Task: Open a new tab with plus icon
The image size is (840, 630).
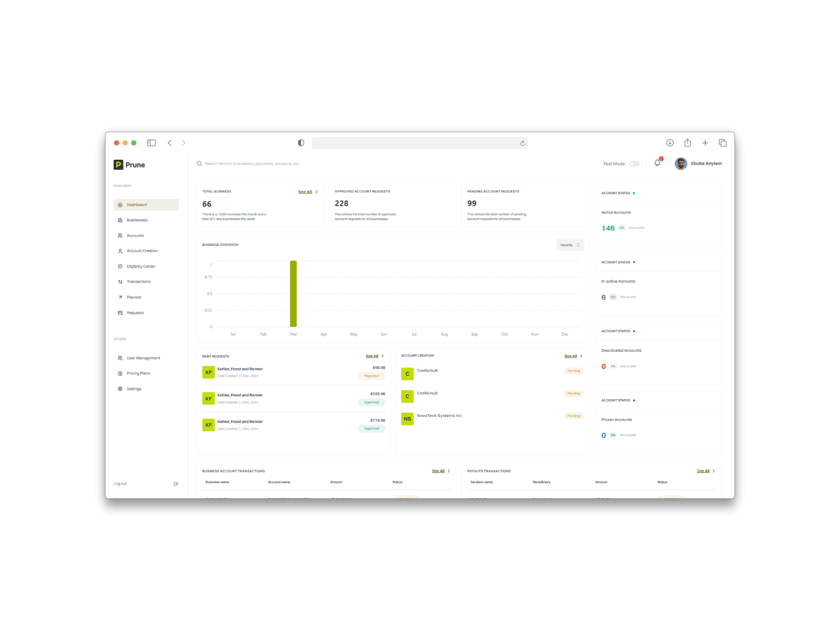Action: [705, 143]
